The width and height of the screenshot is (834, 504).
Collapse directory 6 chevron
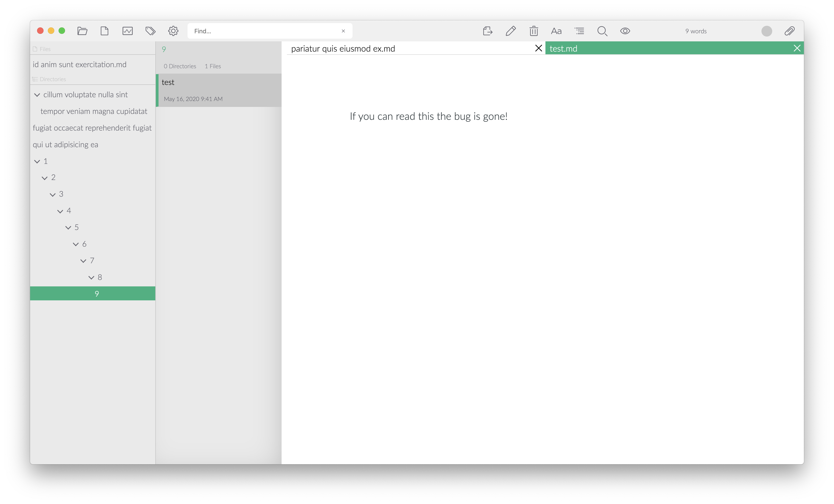click(76, 244)
